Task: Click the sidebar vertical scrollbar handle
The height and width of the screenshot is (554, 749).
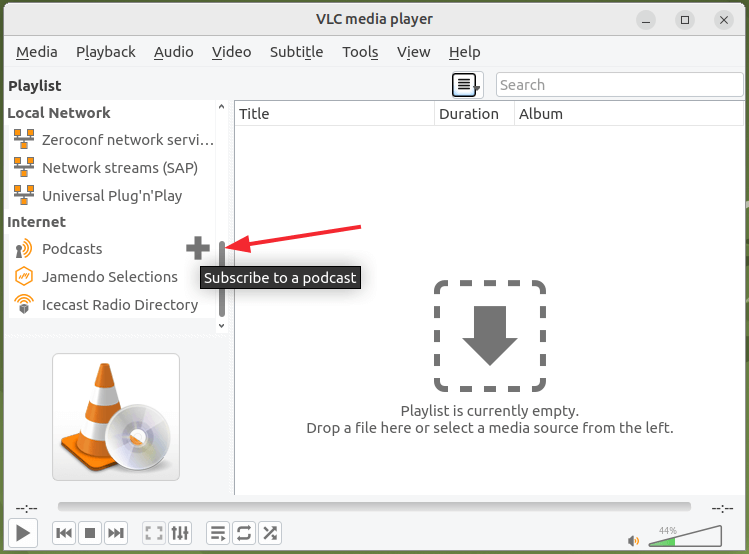Action: (x=222, y=278)
